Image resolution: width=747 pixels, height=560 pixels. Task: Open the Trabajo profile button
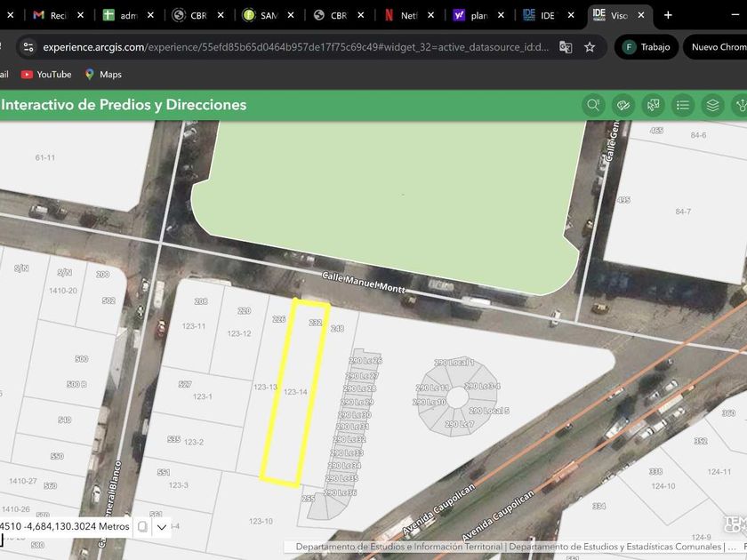[x=647, y=47]
